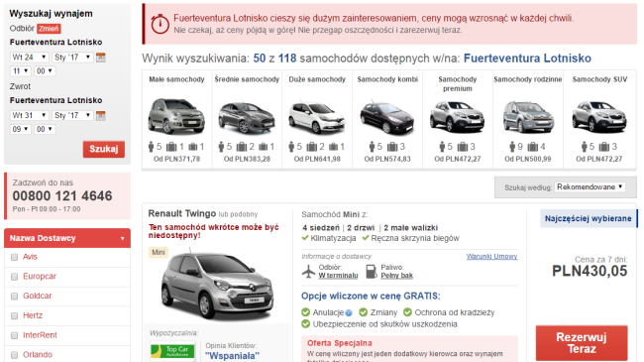Viewport: 644px width, 362px height.
Task: Click the price PLN430,05
Action: point(590,271)
